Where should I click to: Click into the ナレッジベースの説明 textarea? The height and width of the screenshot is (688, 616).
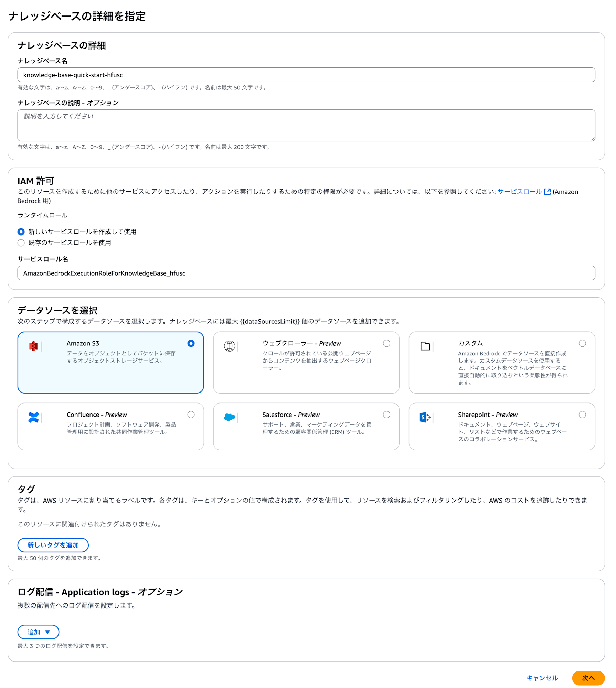[x=306, y=126]
